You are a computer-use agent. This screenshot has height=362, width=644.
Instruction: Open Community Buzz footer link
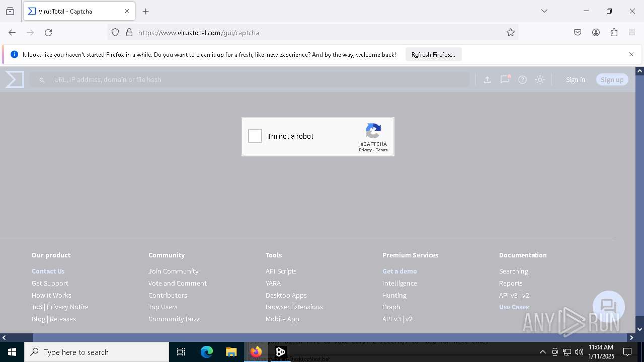(x=174, y=319)
